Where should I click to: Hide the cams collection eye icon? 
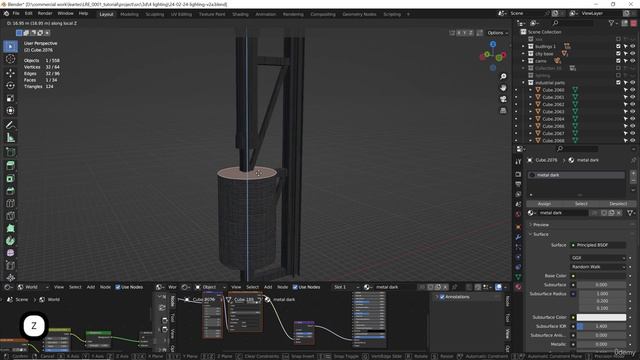[633, 61]
